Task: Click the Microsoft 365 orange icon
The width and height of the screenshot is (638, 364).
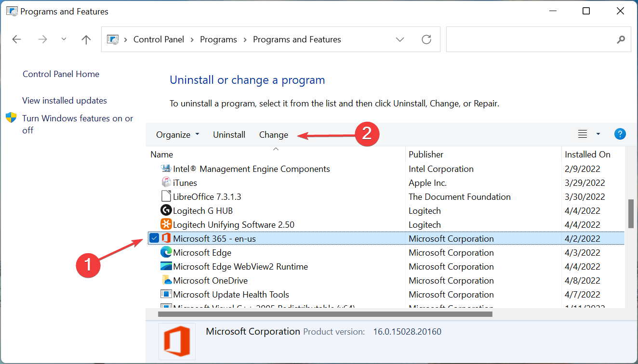Action: click(166, 238)
